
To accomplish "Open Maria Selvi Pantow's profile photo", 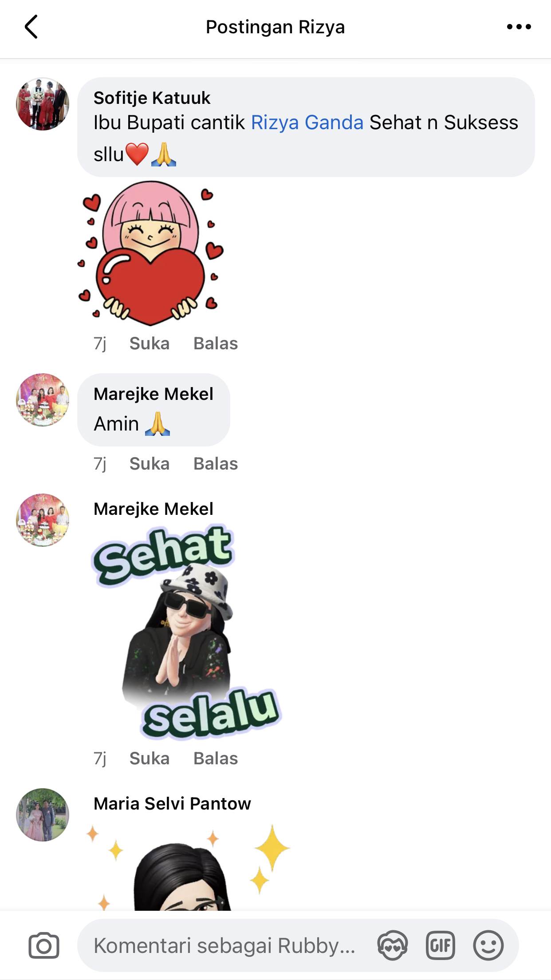I will (x=43, y=815).
